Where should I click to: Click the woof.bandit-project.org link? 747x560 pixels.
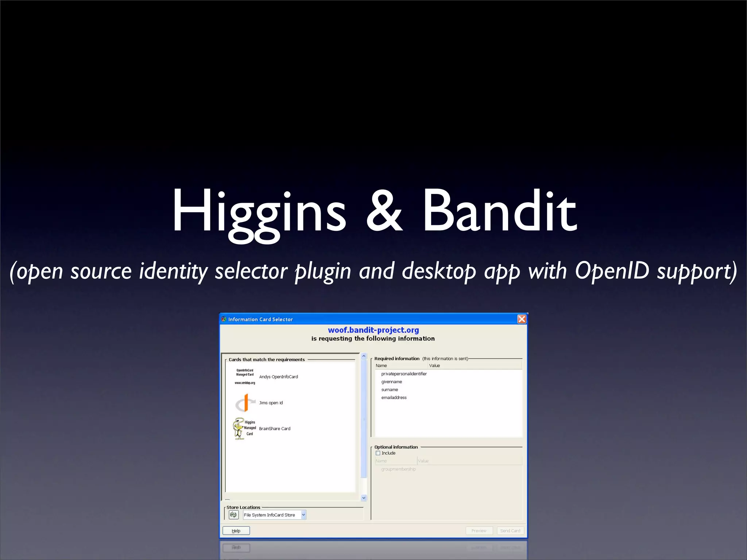tap(373, 330)
